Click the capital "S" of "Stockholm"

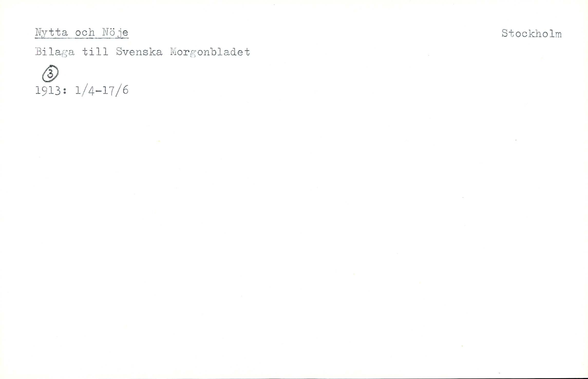click(x=505, y=34)
